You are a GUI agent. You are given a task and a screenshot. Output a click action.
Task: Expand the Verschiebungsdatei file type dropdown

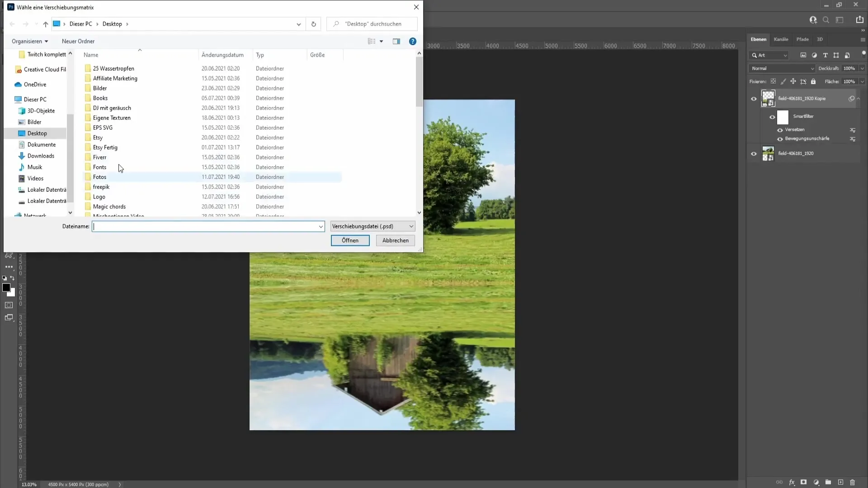click(x=410, y=226)
